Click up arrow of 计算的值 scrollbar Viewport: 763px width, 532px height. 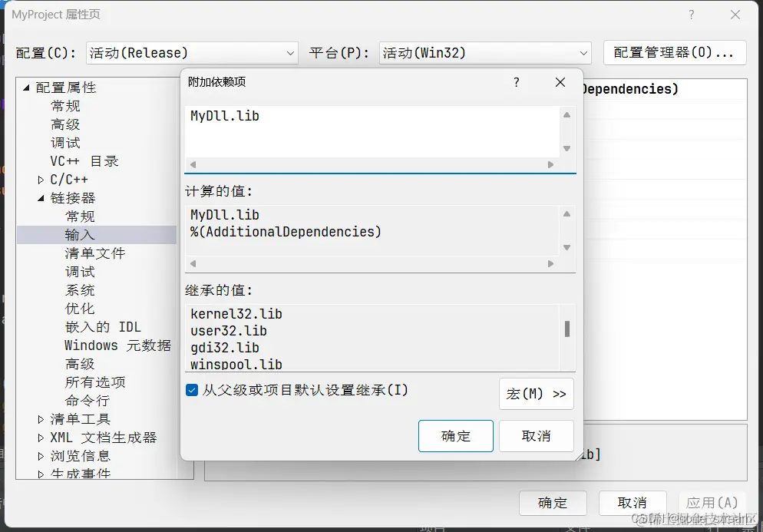567,213
